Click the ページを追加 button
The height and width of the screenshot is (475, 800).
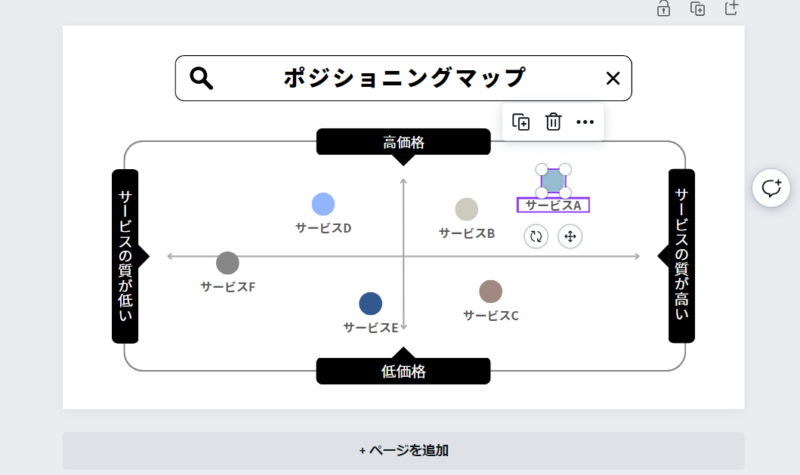pyautogui.click(x=403, y=451)
